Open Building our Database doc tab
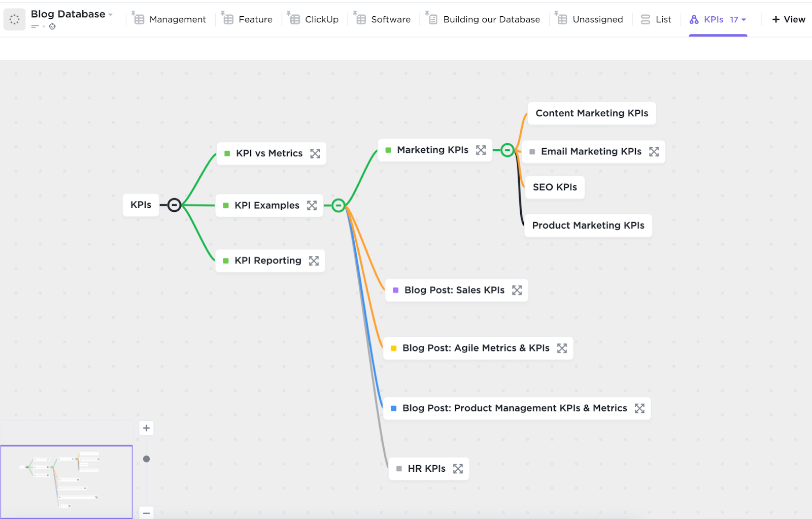This screenshot has height=519, width=812. coord(483,19)
